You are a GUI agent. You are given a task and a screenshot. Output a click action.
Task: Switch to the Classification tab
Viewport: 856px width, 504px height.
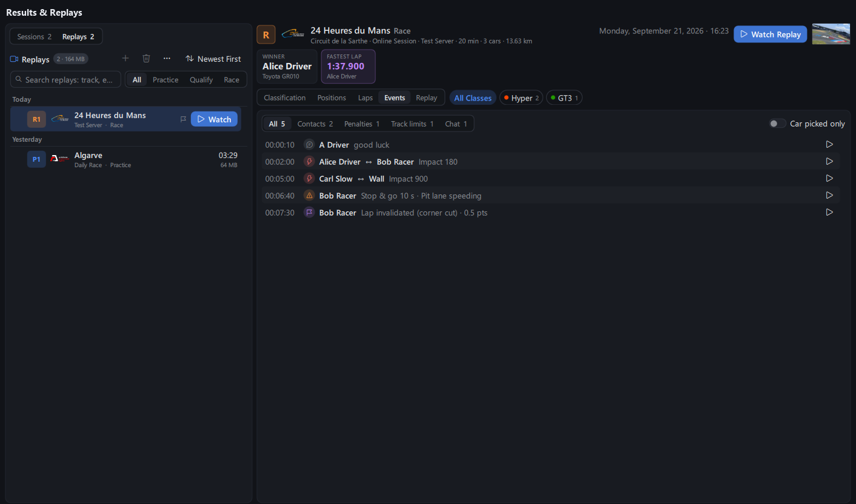pos(285,98)
